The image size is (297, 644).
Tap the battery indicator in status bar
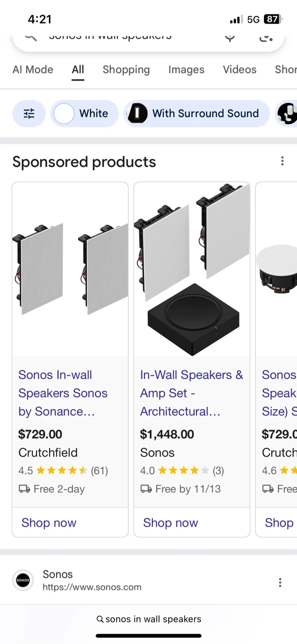coord(272,19)
